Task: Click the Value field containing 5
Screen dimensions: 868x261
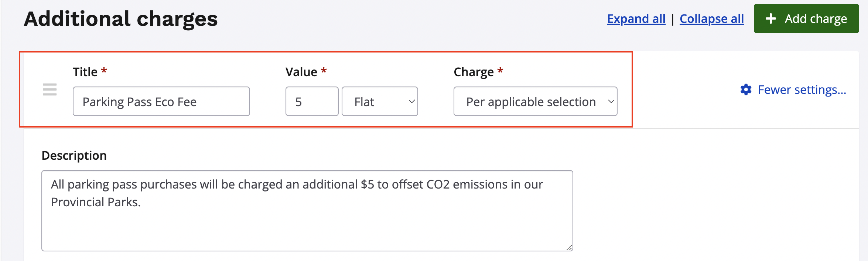Action: click(x=312, y=101)
